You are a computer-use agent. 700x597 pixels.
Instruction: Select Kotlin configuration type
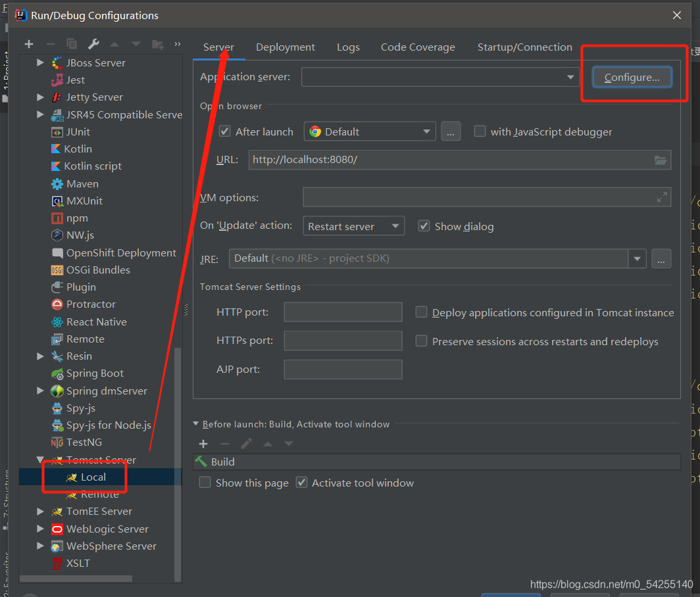(x=72, y=149)
